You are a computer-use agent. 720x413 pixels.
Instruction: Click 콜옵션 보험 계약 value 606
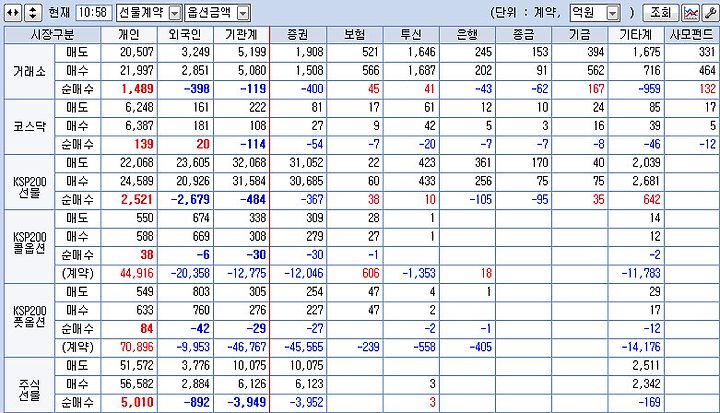pyautogui.click(x=371, y=273)
